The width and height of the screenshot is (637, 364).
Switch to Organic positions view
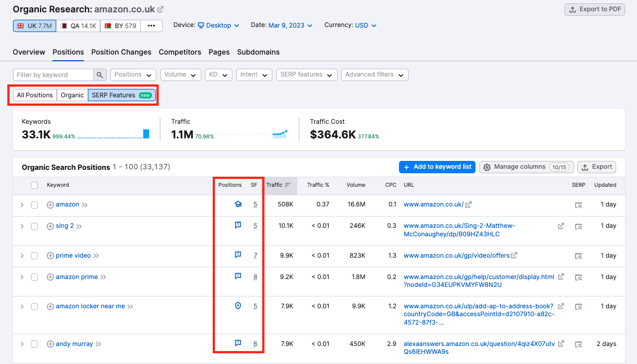[73, 95]
